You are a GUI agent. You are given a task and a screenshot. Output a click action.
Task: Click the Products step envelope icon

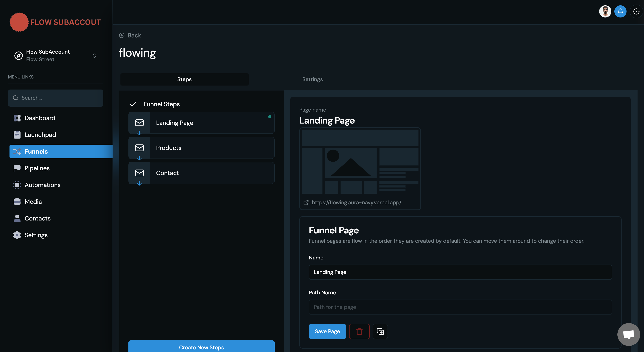139,148
